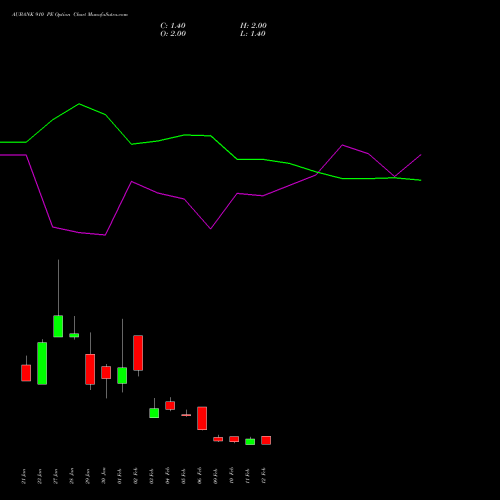Click the green candle for 11 Feb
500x500 pixels.
point(250,442)
